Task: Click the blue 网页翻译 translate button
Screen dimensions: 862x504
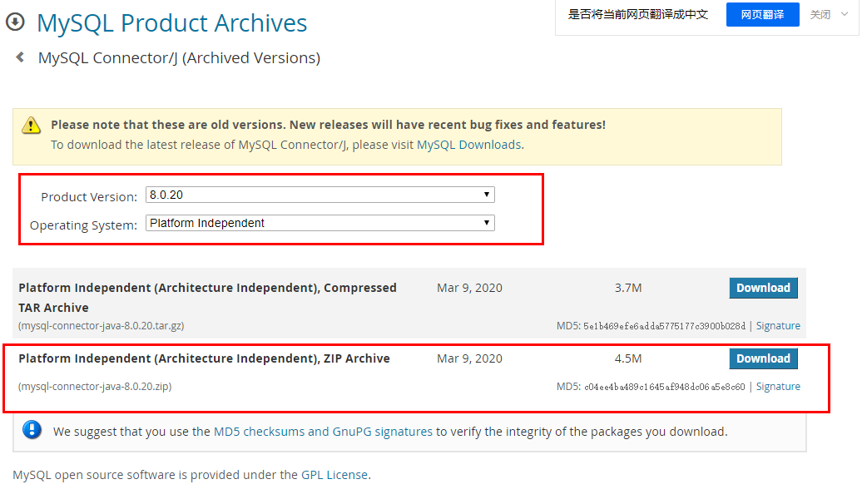Action: coord(762,14)
